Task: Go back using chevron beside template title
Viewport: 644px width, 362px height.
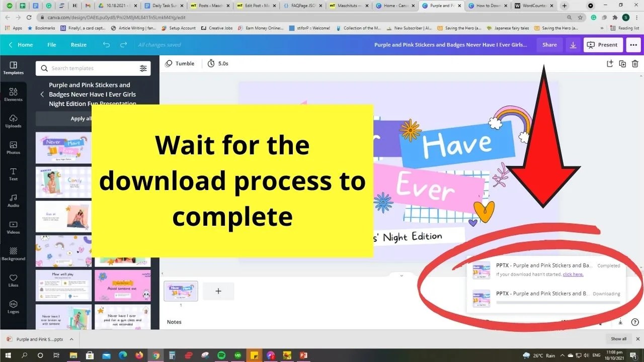Action: point(41,94)
